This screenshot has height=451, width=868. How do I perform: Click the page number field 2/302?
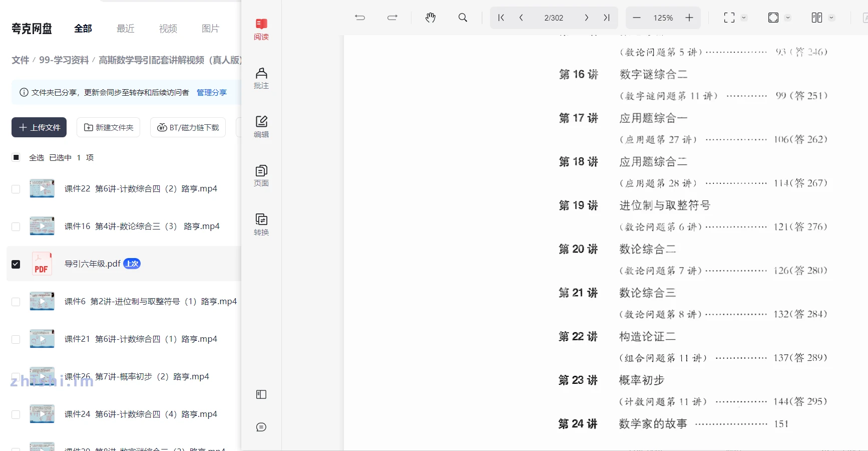pyautogui.click(x=554, y=18)
